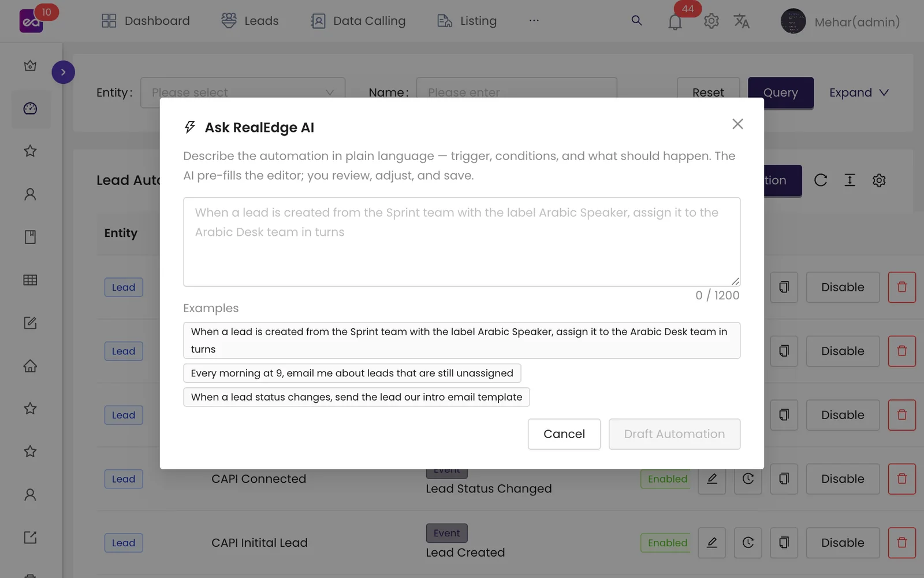924x578 pixels.
Task: Reset the filter form
Action: tap(708, 92)
